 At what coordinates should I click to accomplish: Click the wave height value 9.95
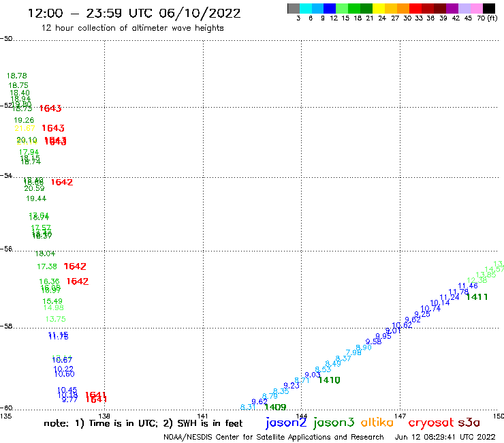[383, 336]
